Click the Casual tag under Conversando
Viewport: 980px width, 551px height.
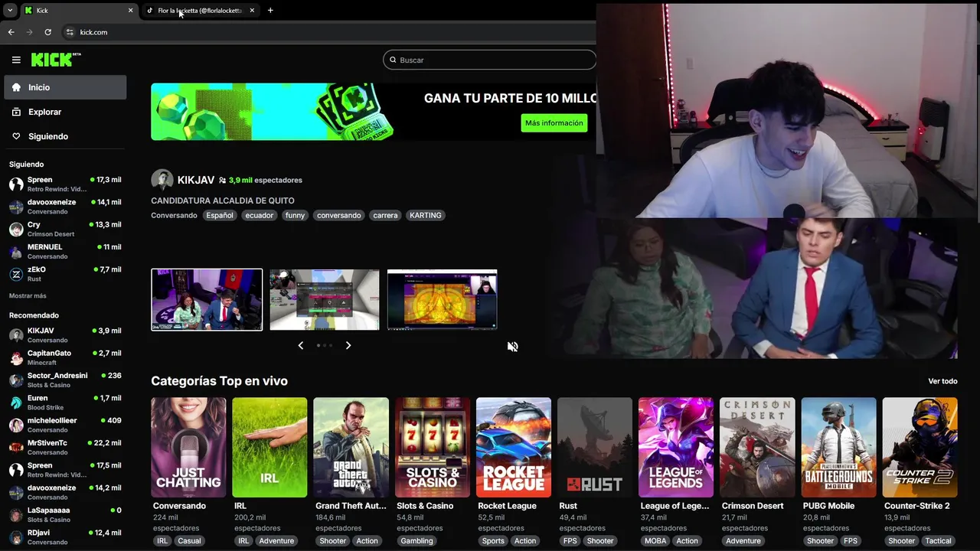pos(189,541)
